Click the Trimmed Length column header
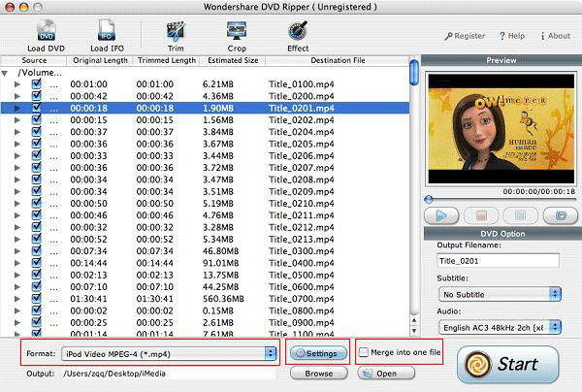Image resolution: width=582 pixels, height=392 pixels. tap(166, 60)
